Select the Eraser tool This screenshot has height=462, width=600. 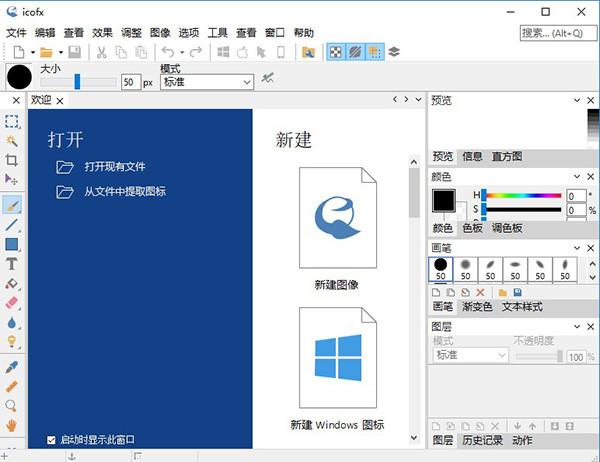coord(12,301)
